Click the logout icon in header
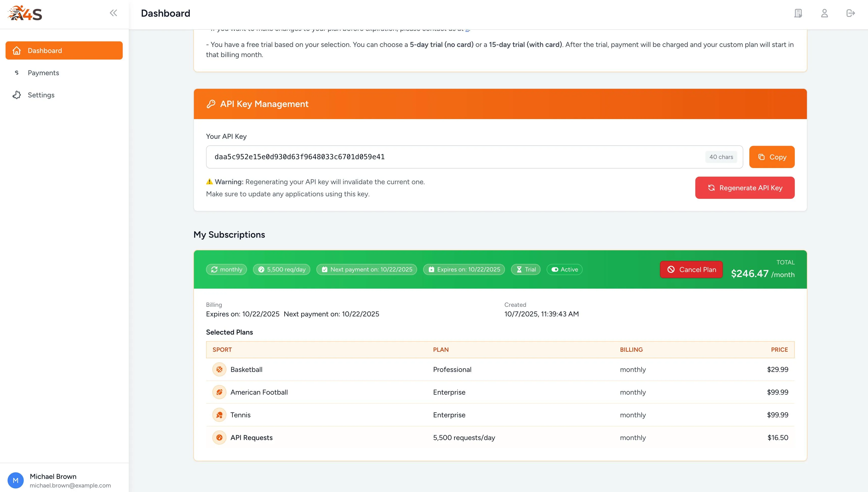The width and height of the screenshot is (868, 492). 850,13
